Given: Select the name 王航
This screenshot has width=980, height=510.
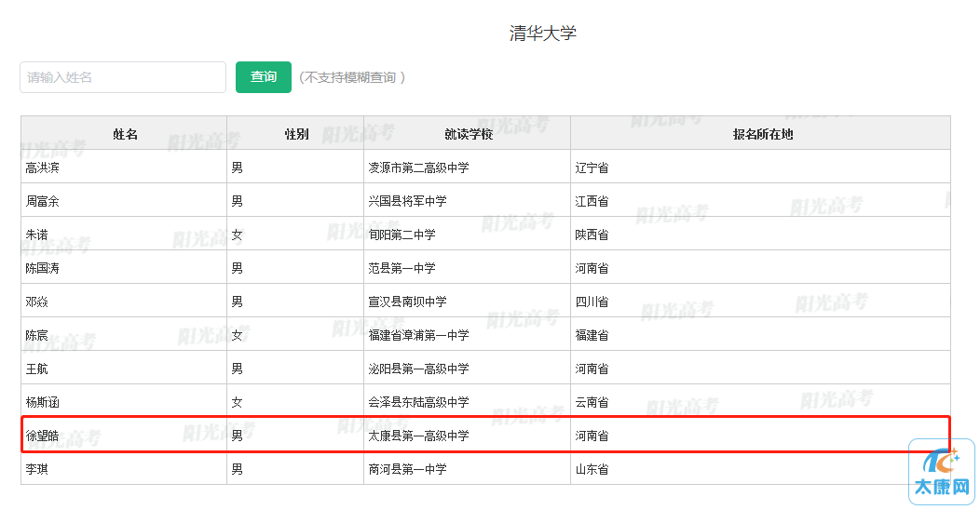Looking at the screenshot, I should [x=37, y=369].
